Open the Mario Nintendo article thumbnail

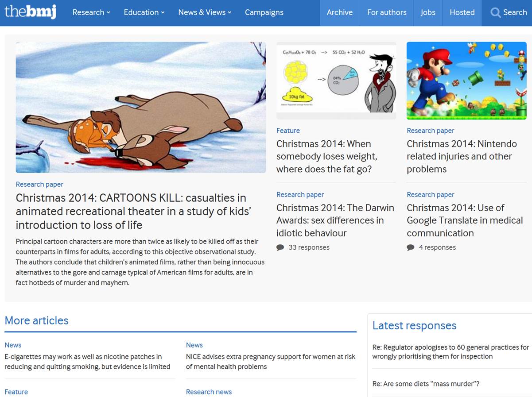(466, 81)
